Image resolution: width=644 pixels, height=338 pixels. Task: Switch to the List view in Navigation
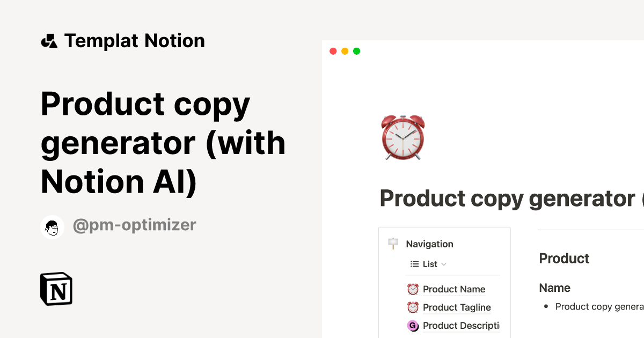click(x=429, y=264)
